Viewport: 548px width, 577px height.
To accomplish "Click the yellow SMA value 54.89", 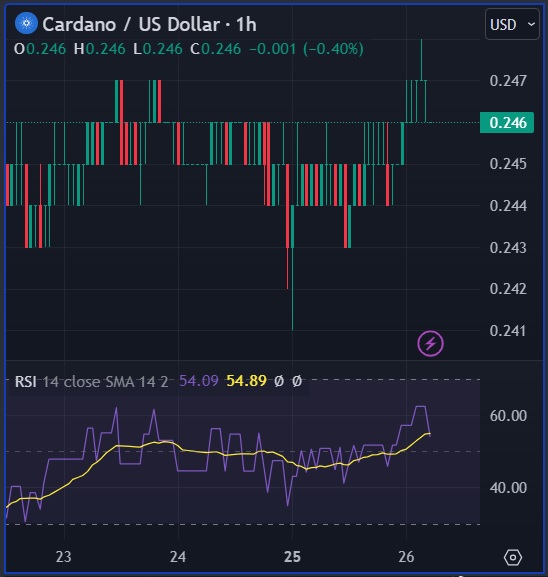I will 246,381.
